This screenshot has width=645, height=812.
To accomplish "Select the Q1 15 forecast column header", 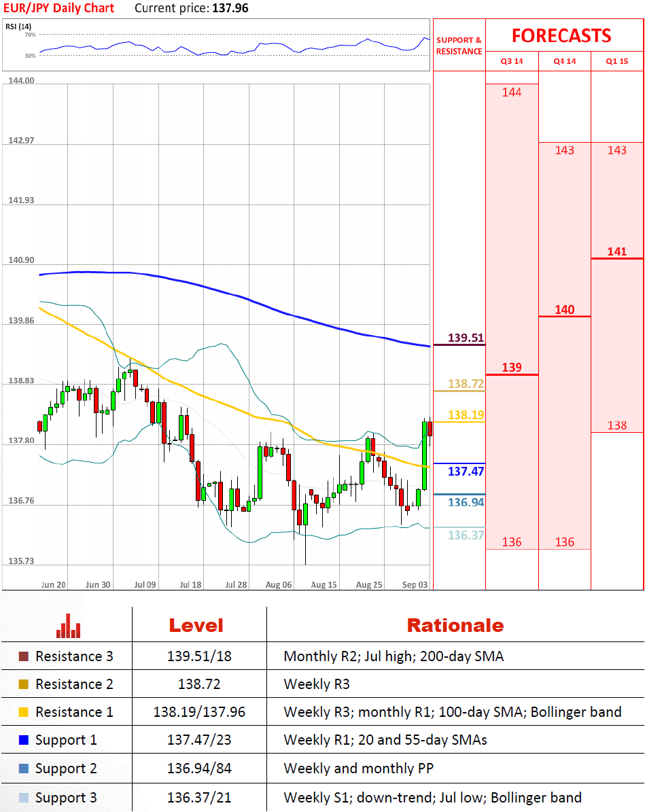I will (x=617, y=61).
